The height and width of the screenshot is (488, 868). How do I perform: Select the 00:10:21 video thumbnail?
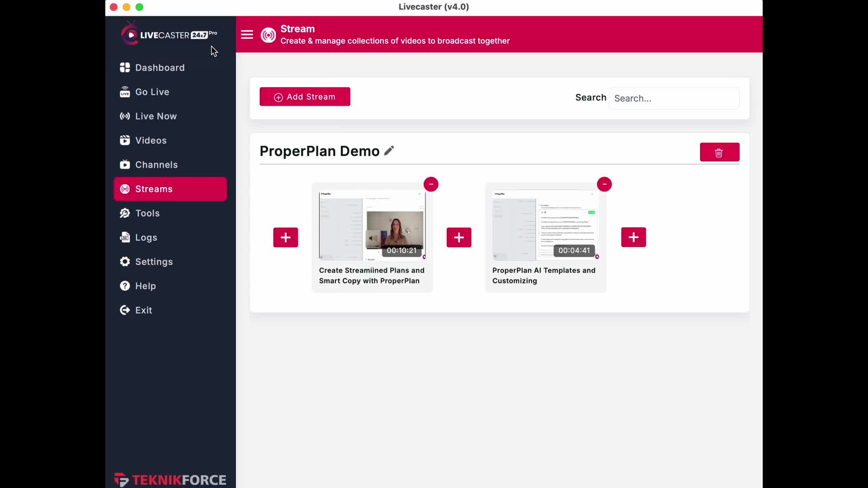pos(372,225)
